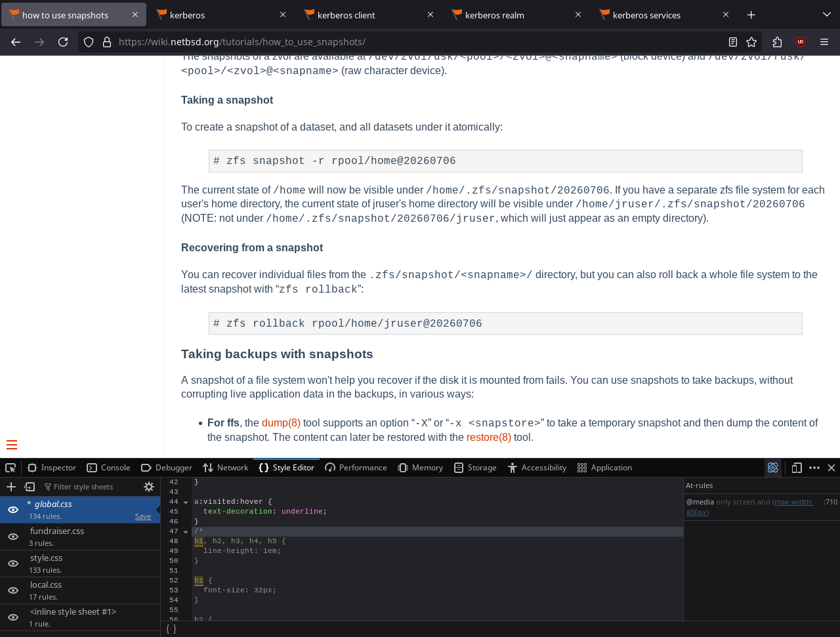
Task: List all tabs dropdown arrow
Action: (826, 14)
